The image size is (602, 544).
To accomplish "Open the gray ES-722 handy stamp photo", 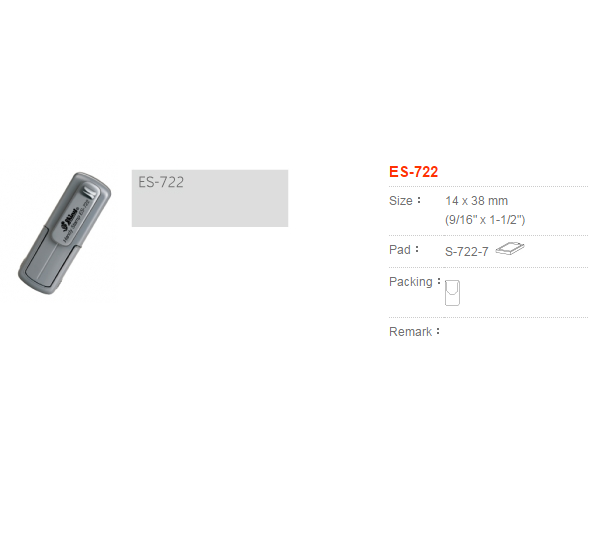I will (x=64, y=233).
